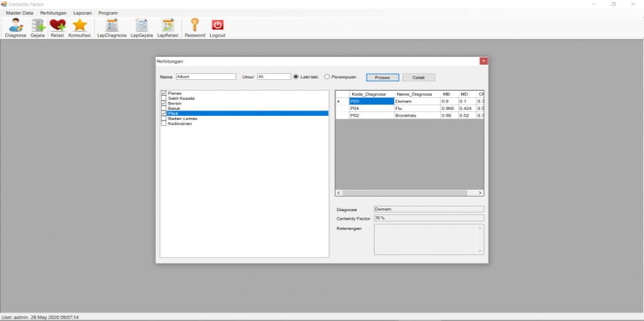Check the Kedinginan symptom checkbox
This screenshot has height=321, width=644.
point(163,123)
